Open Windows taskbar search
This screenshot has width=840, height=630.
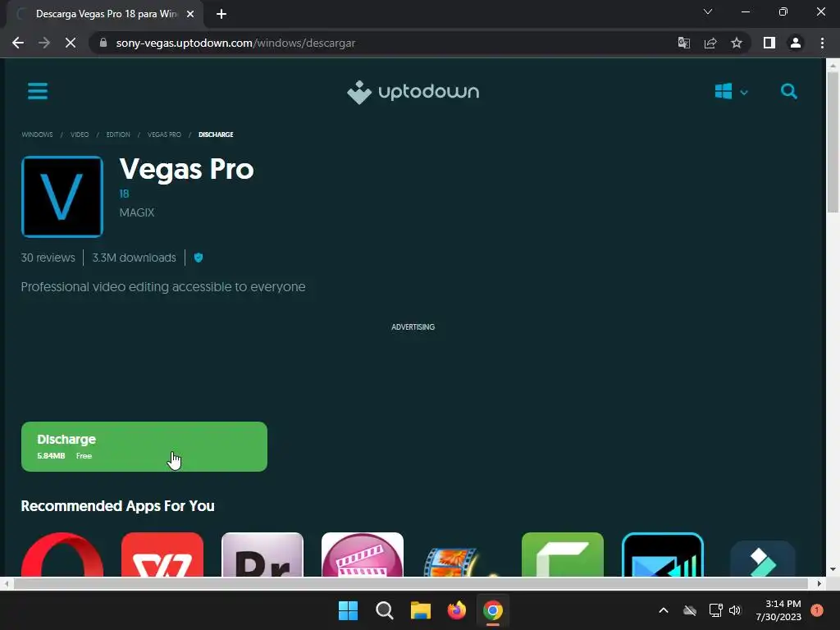[x=385, y=610]
